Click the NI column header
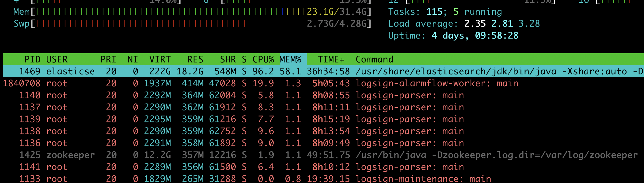This screenshot has width=644, height=183. click(133, 59)
